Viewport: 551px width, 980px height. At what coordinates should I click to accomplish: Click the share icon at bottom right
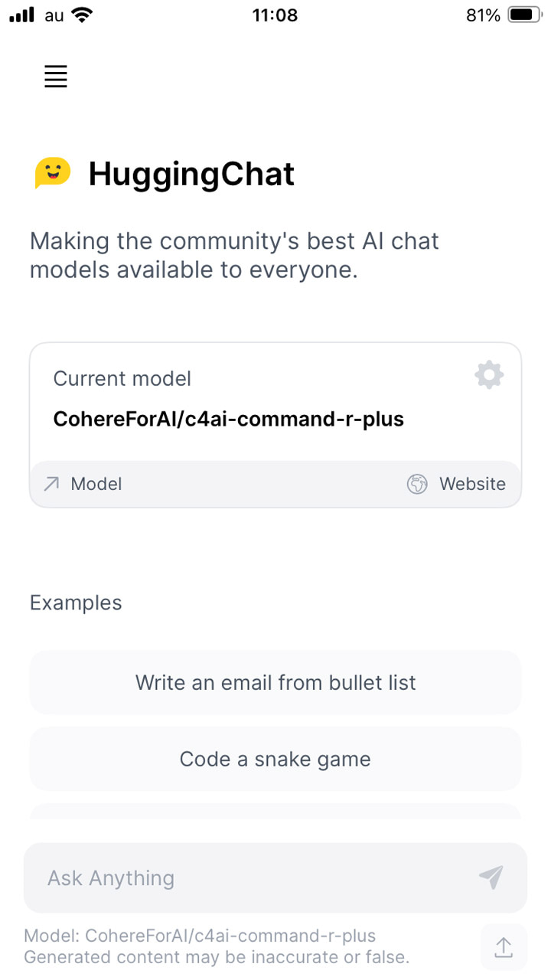pyautogui.click(x=503, y=947)
